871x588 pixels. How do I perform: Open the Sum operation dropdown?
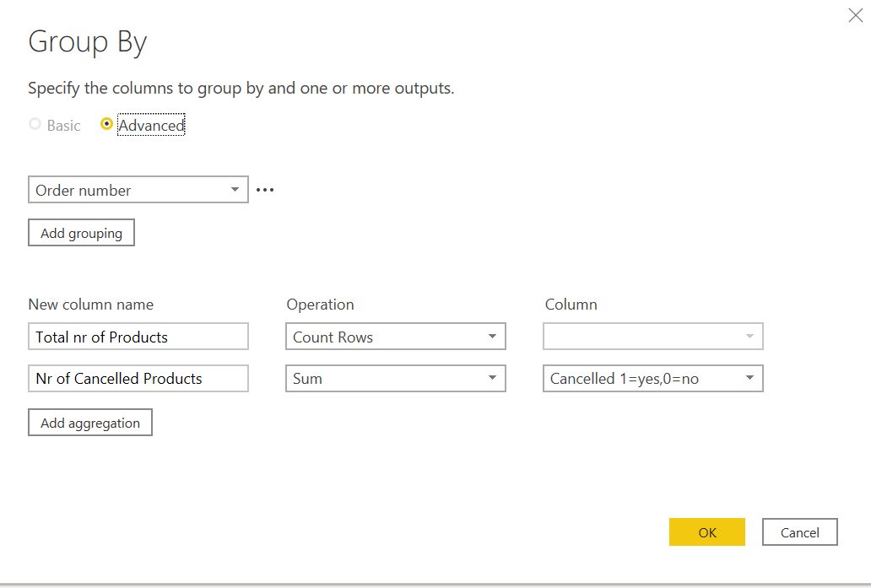396,379
